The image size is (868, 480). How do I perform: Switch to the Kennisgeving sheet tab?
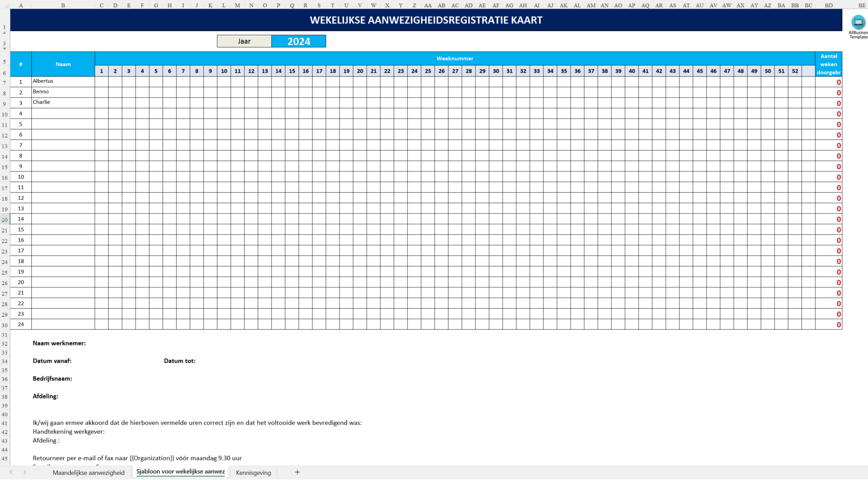click(253, 472)
